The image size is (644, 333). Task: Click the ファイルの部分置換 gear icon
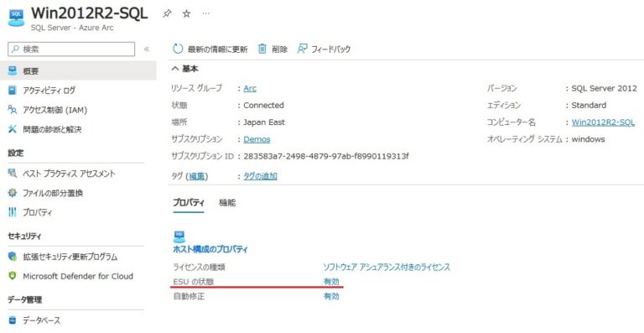coord(13,193)
